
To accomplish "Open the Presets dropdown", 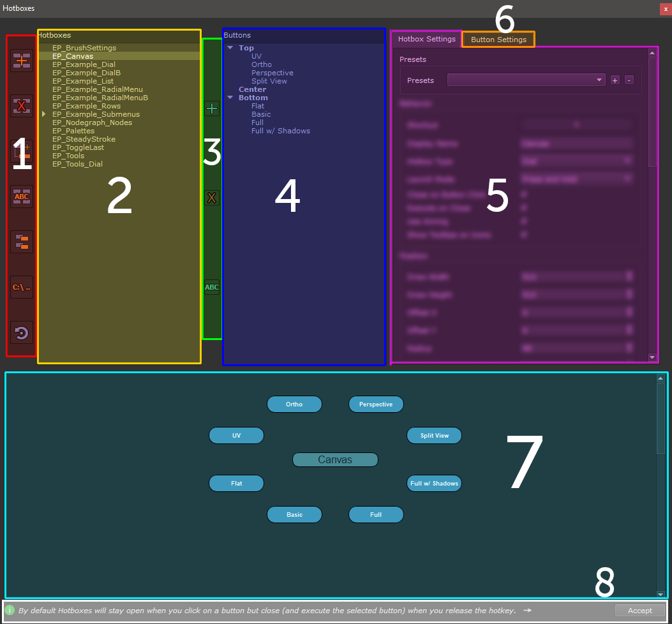I will pos(526,80).
